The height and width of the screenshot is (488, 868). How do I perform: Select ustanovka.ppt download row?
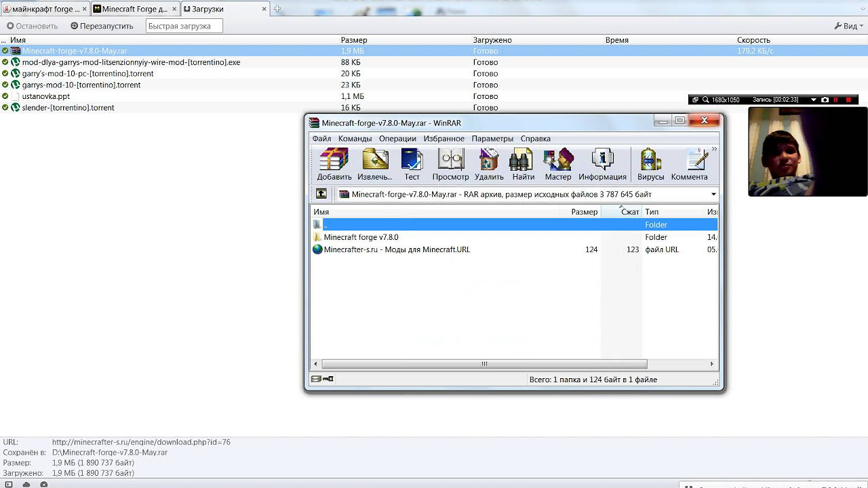pyautogui.click(x=434, y=96)
